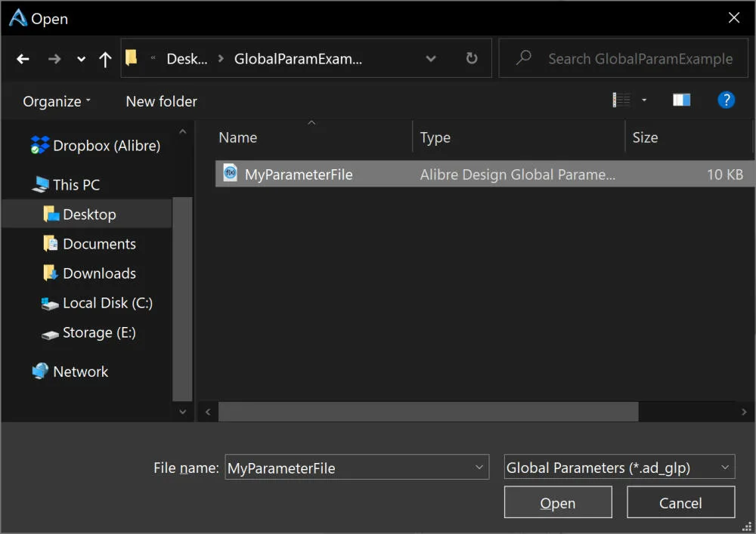Screen dimensions: 756x534
Task: Select GlobalParamExam... breadcrumb segment
Action: tap(298, 59)
